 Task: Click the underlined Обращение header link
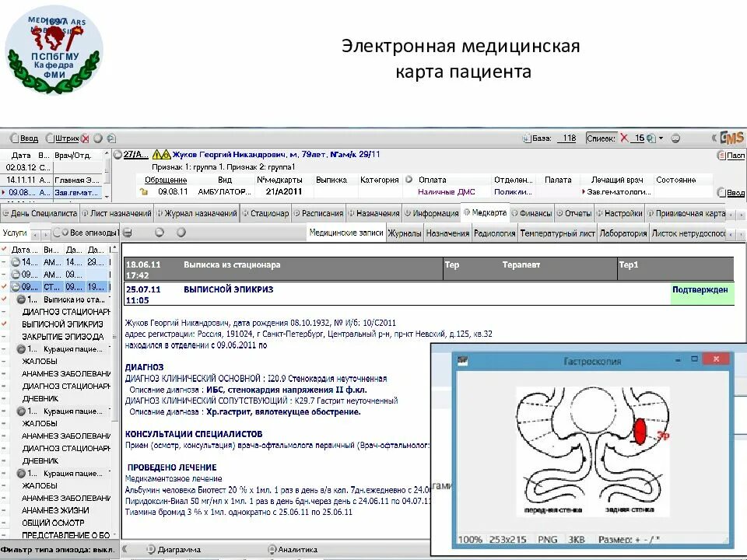pos(166,180)
